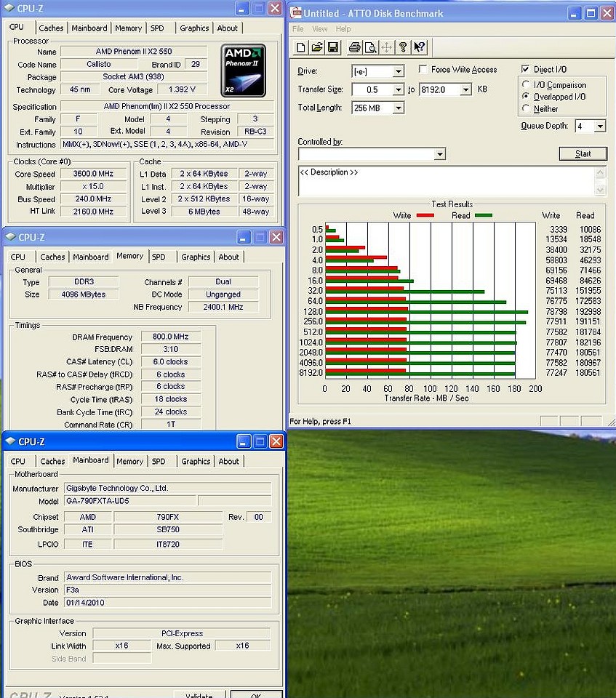The image size is (616, 698).
Task: Open the Queue Depth dropdown
Action: tap(600, 127)
